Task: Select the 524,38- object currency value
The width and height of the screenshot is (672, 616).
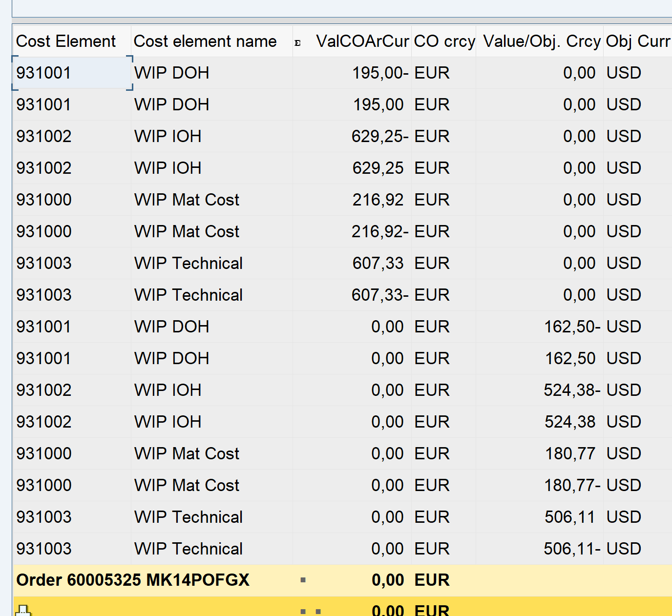Action: (x=572, y=390)
